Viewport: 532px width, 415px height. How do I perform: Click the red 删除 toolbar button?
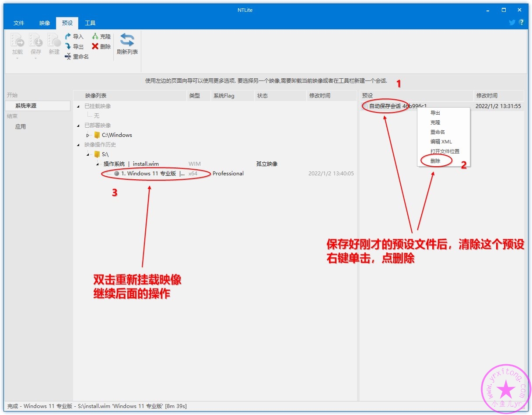pyautogui.click(x=101, y=46)
